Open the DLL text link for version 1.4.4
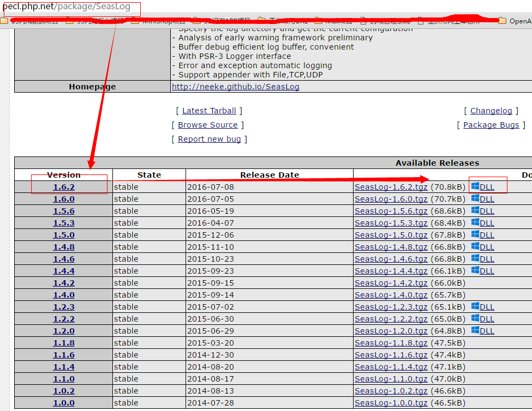 [487, 271]
